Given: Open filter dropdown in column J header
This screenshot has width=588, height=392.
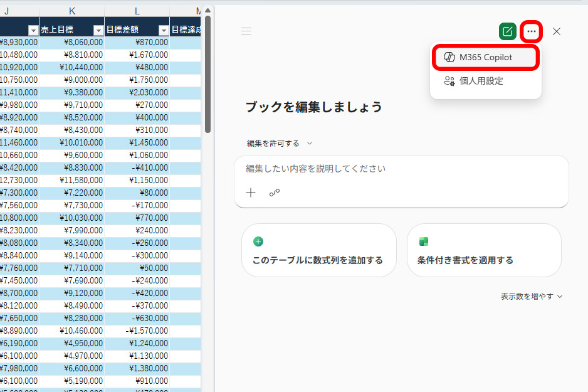Looking at the screenshot, I should coord(33,30).
